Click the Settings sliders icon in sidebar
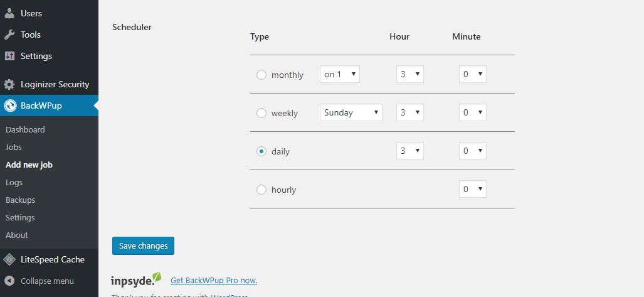This screenshot has height=297, width=644. [9, 56]
